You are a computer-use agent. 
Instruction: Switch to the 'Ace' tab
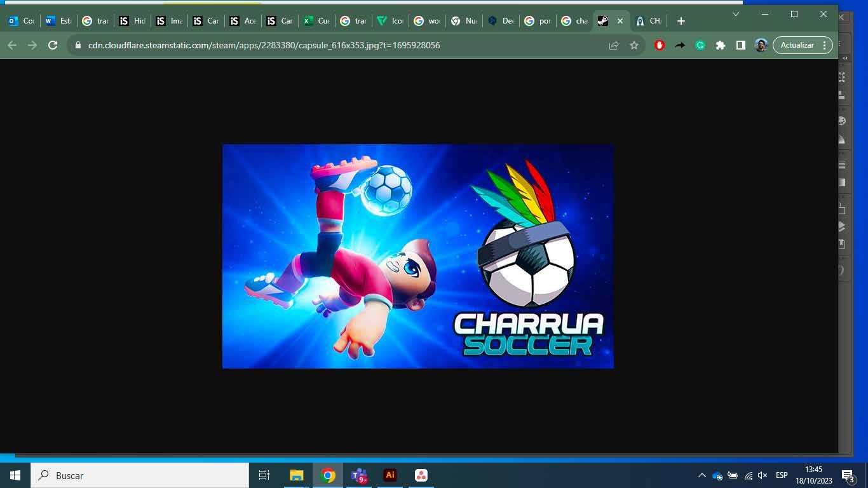[x=242, y=21]
